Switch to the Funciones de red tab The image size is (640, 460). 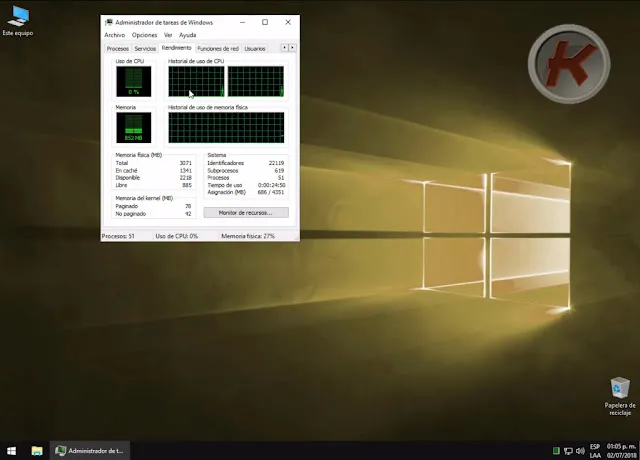(218, 49)
